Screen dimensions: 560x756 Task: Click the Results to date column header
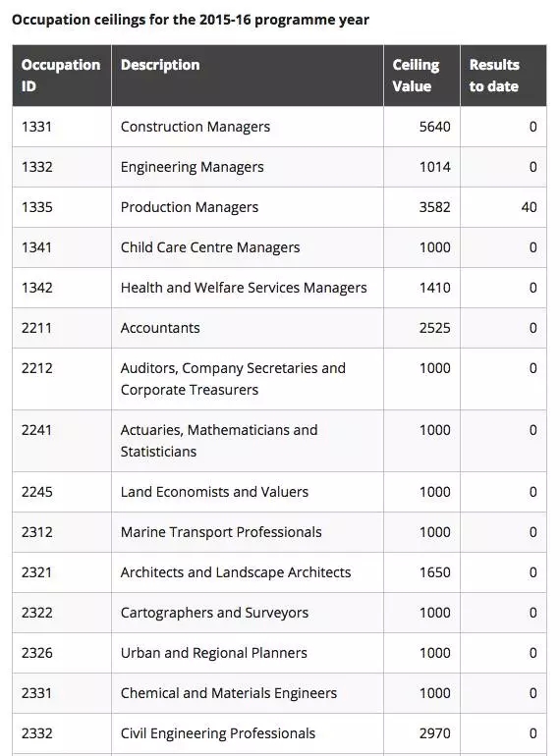pyautogui.click(x=503, y=76)
